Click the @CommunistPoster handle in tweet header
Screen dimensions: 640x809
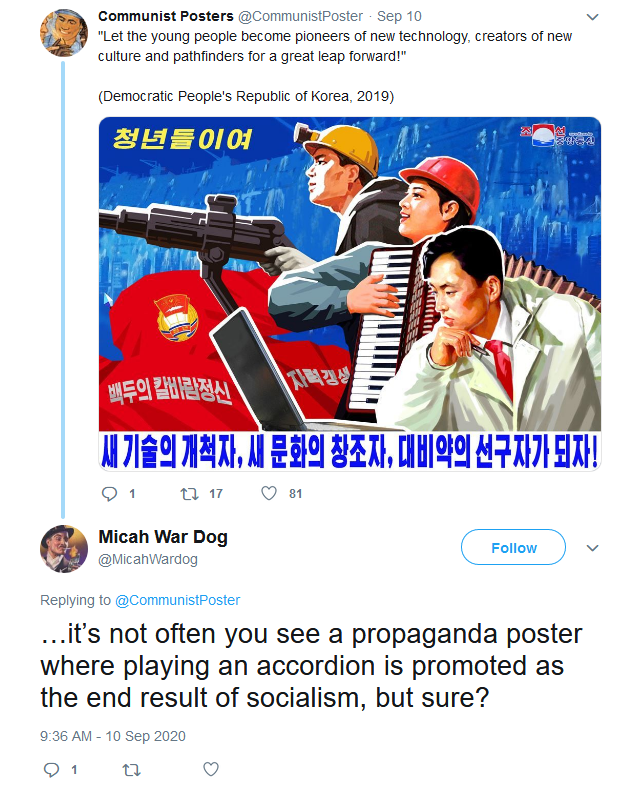point(300,17)
